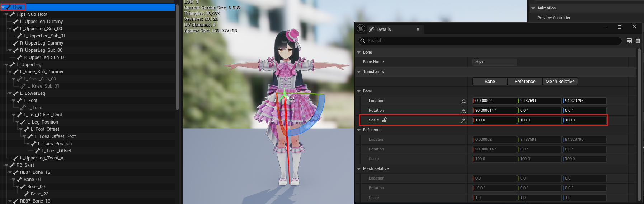Collapse the Animation section header

[x=533, y=8]
